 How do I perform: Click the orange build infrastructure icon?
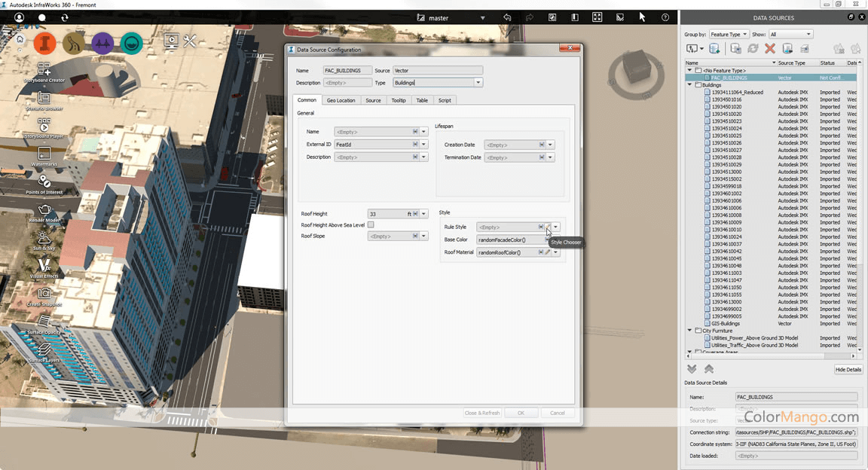[45, 43]
